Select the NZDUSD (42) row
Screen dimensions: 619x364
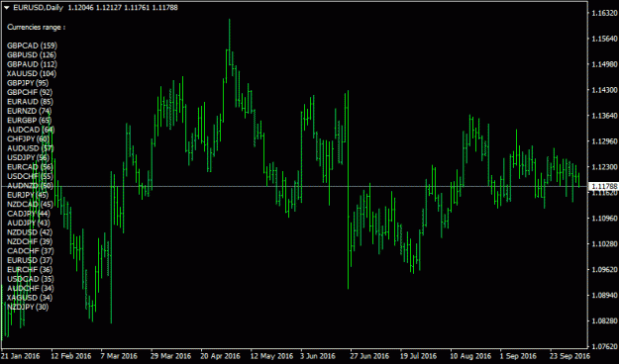(x=30, y=232)
